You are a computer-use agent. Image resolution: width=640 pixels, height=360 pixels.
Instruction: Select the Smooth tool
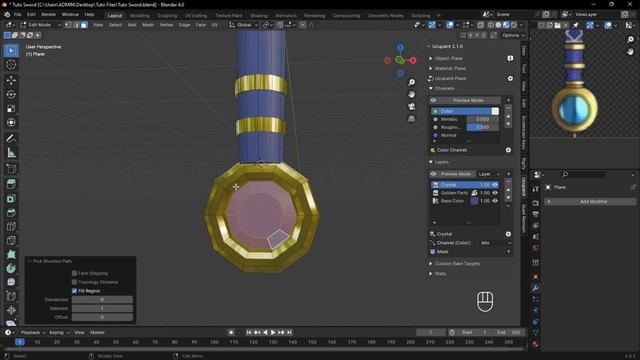point(11,282)
